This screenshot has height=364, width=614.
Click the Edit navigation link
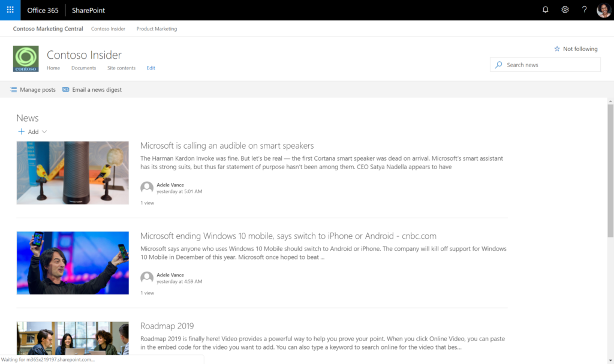click(x=151, y=68)
